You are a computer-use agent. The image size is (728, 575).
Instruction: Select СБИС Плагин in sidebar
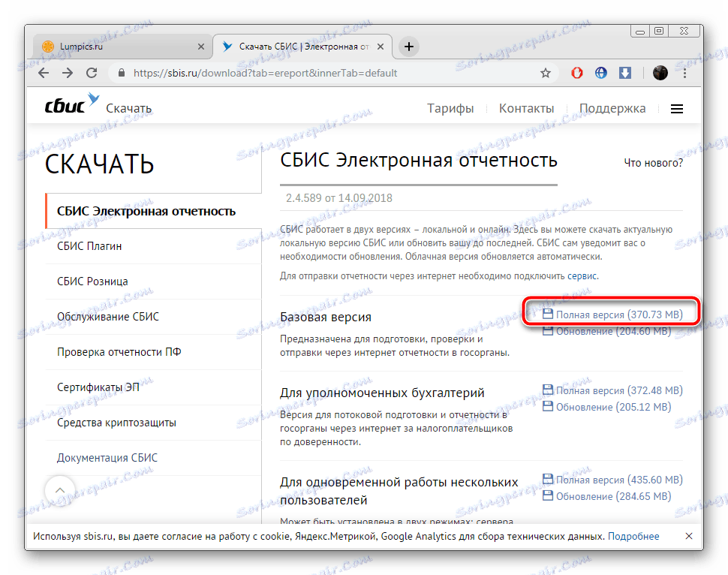(154, 246)
